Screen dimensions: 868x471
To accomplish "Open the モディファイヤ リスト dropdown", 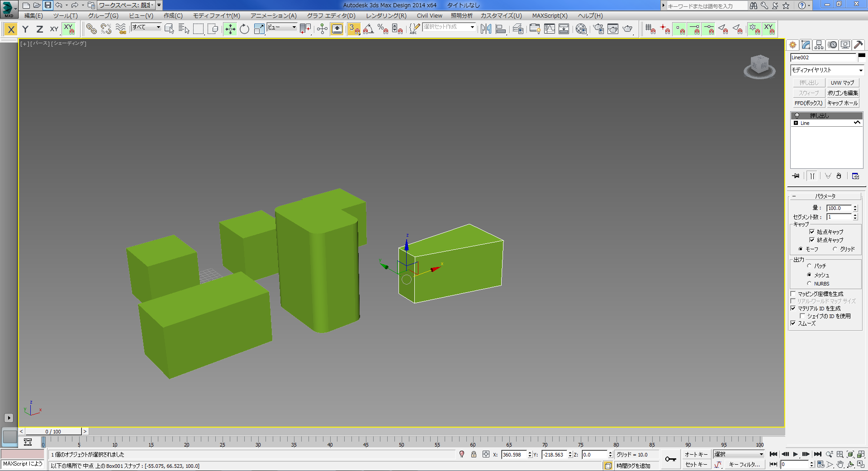I will click(x=827, y=70).
